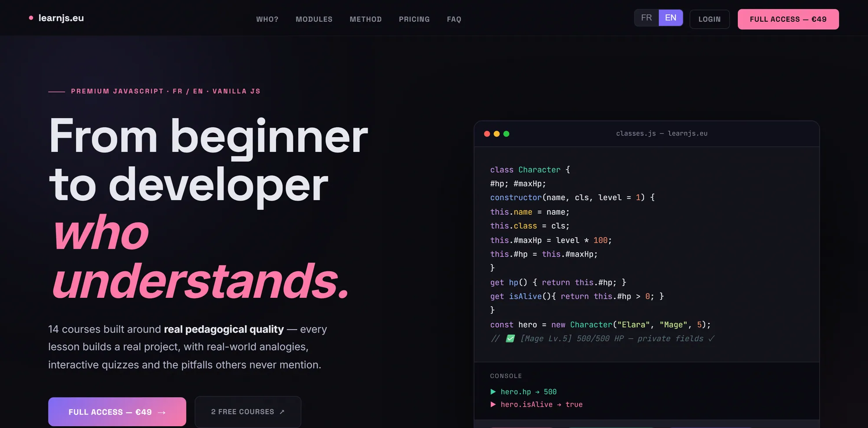
Task: Click the constructor(name, cls, level = 1) line
Action: (x=572, y=198)
